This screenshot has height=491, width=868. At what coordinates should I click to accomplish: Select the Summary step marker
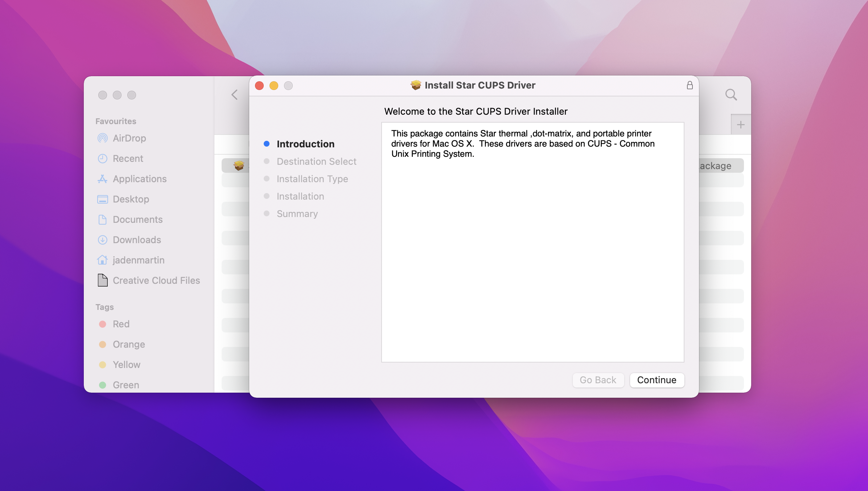267,214
